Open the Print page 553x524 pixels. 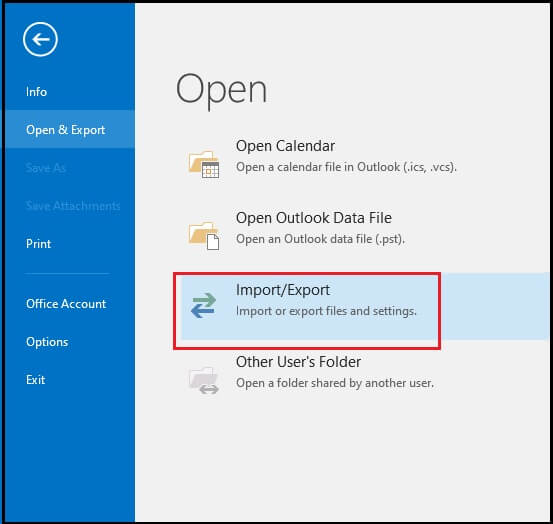38,244
